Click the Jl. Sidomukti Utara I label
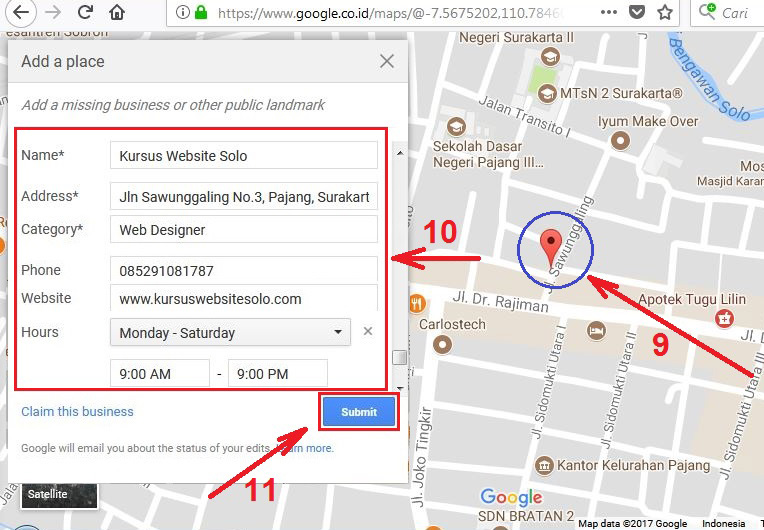Viewport: 764px width, 530px height. pyautogui.click(x=549, y=382)
